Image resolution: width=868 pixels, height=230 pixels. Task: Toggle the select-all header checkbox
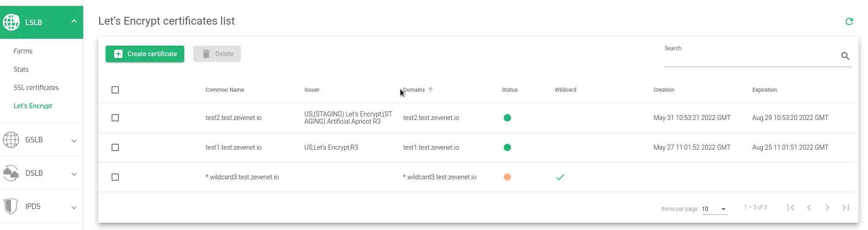115,90
